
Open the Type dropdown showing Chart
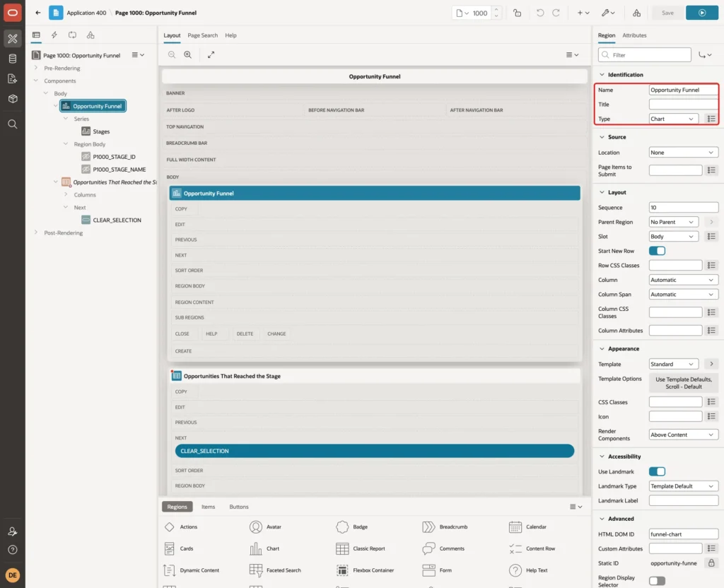(x=673, y=119)
